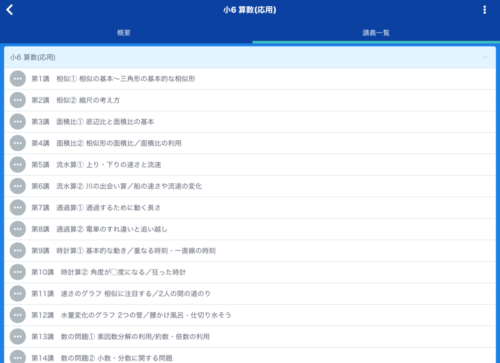Tap the status icon for 第11講

click(x=18, y=294)
